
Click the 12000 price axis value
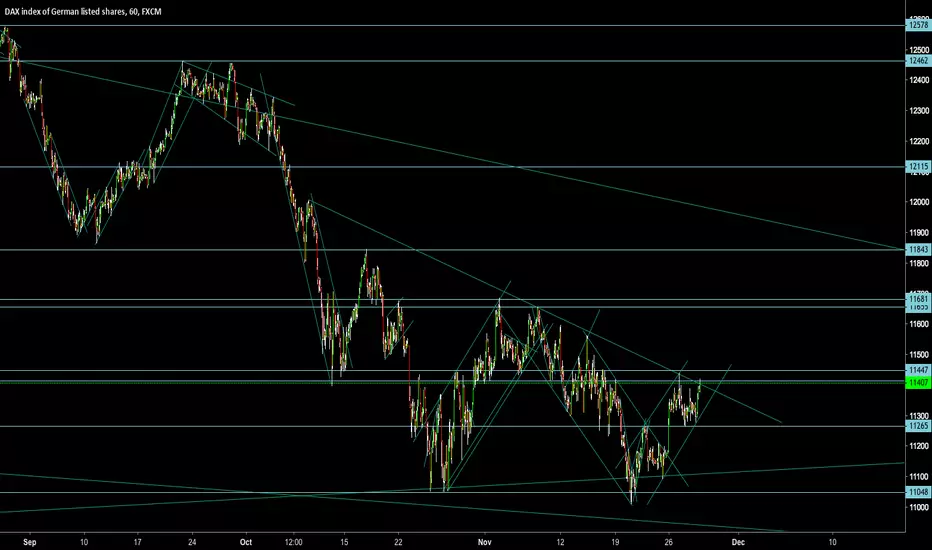click(918, 202)
